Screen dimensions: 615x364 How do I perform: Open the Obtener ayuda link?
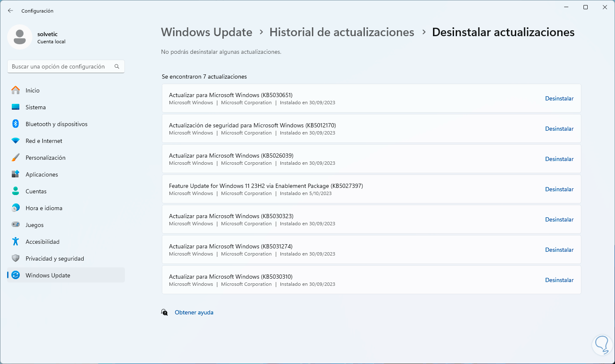coord(194,312)
